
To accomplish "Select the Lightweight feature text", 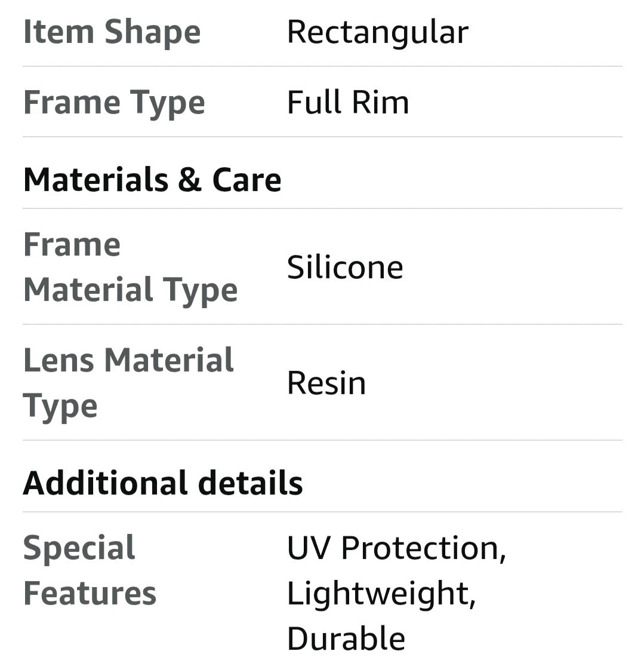I will [x=381, y=593].
